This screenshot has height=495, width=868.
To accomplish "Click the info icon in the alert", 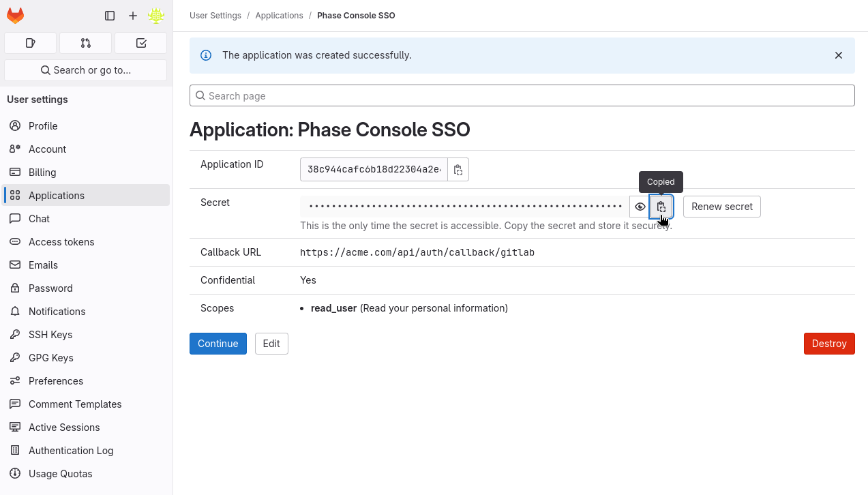I will (206, 55).
